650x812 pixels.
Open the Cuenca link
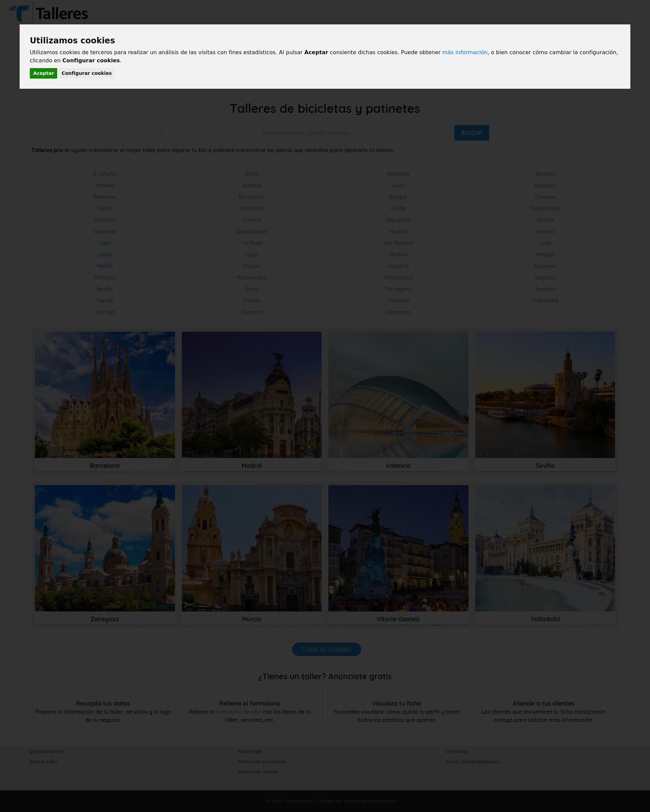(x=252, y=220)
